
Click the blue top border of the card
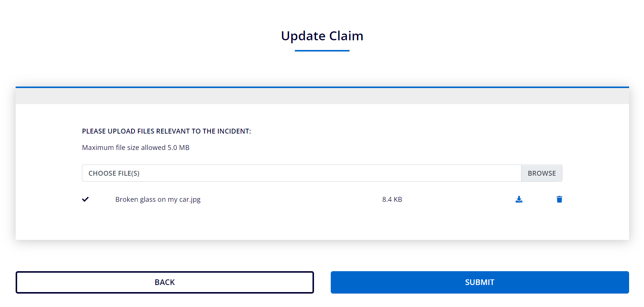[x=322, y=87]
